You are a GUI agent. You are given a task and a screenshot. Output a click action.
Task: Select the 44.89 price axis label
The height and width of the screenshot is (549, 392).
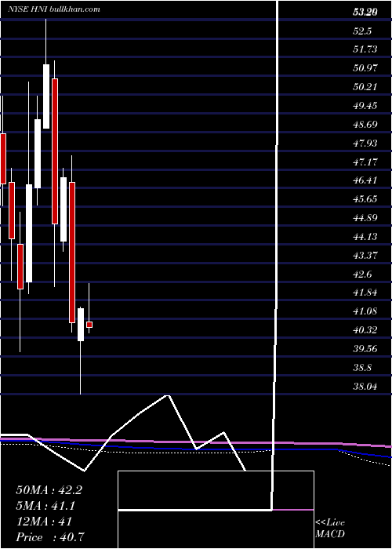[365, 218]
